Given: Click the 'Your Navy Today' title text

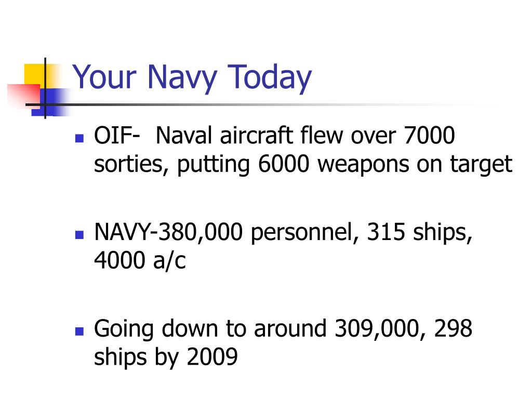Looking at the screenshot, I should point(192,78).
